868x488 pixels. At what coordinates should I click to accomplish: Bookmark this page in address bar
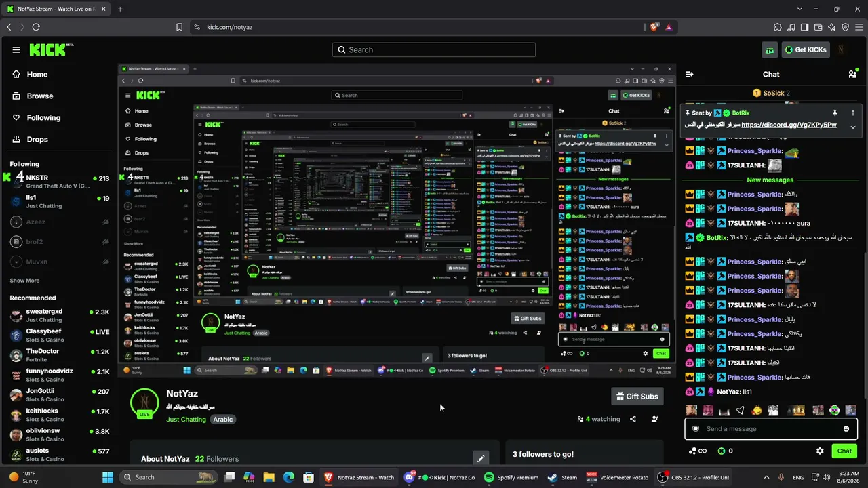point(179,27)
